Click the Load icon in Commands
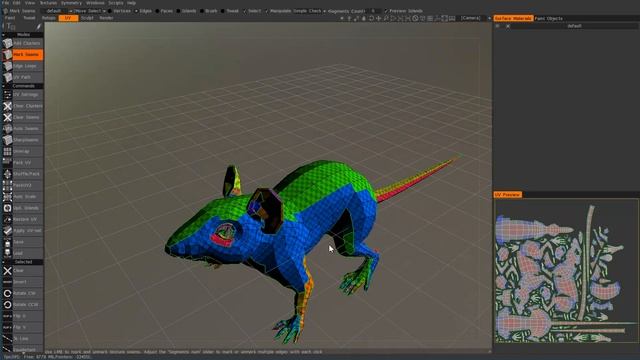 [7, 253]
